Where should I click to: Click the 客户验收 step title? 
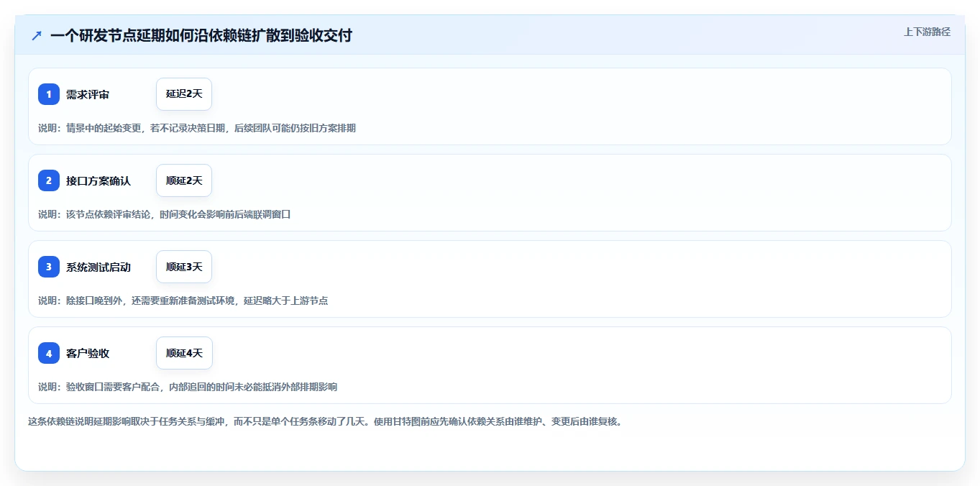coord(88,353)
